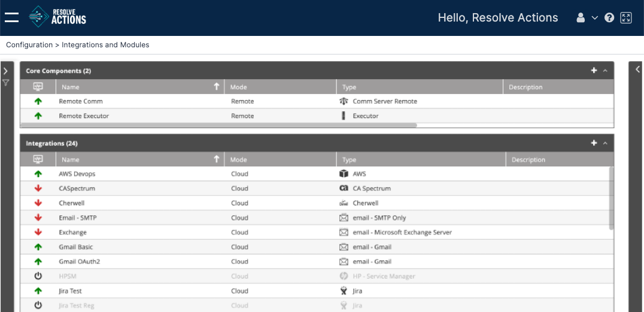Click CASpectrum red down arrow
Image resolution: width=644 pixels, height=312 pixels.
click(38, 188)
